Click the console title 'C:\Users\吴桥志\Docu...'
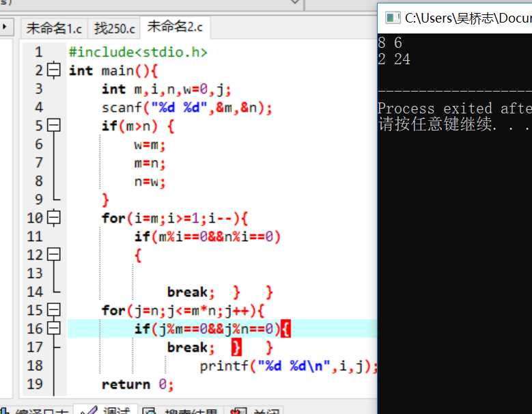The image size is (532, 414). [x=468, y=18]
